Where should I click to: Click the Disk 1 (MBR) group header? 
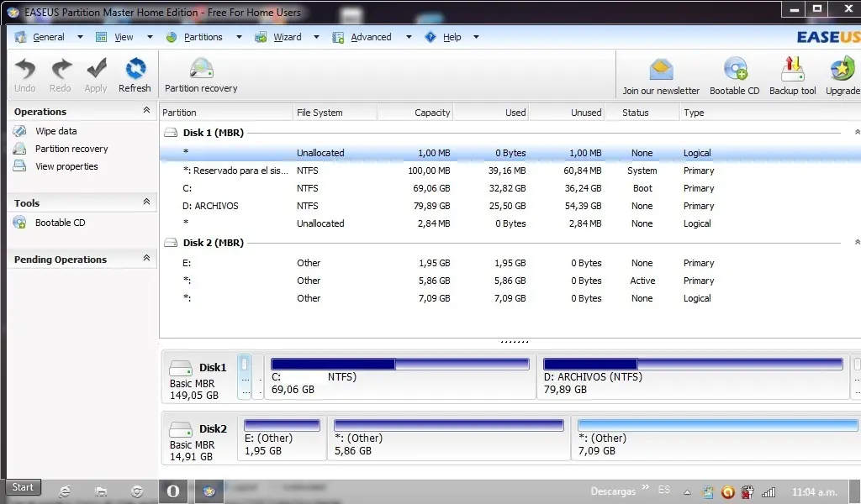[213, 133]
